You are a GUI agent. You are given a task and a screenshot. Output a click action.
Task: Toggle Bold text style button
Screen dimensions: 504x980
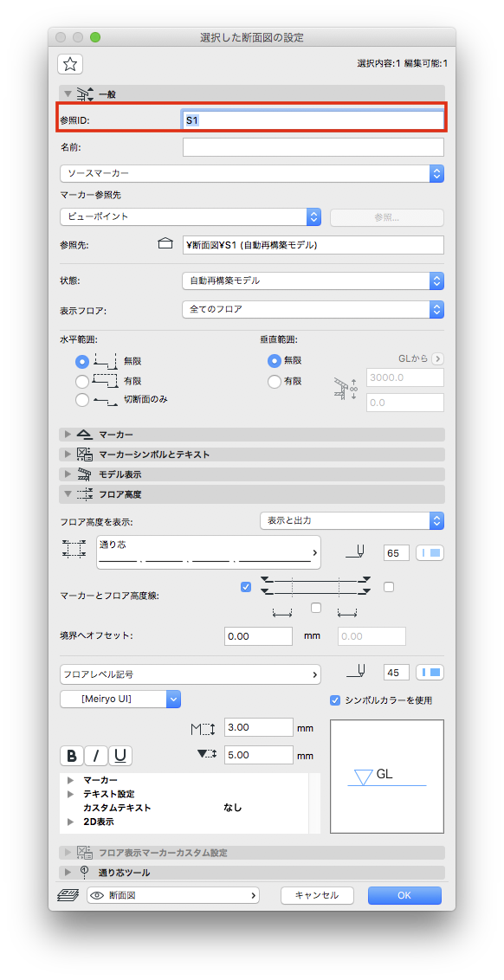click(72, 756)
